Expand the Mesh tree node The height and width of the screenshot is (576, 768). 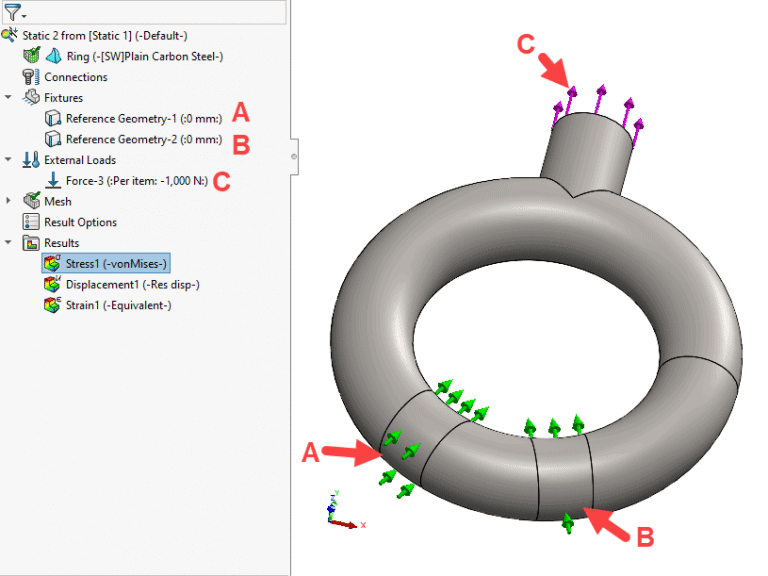tap(9, 202)
